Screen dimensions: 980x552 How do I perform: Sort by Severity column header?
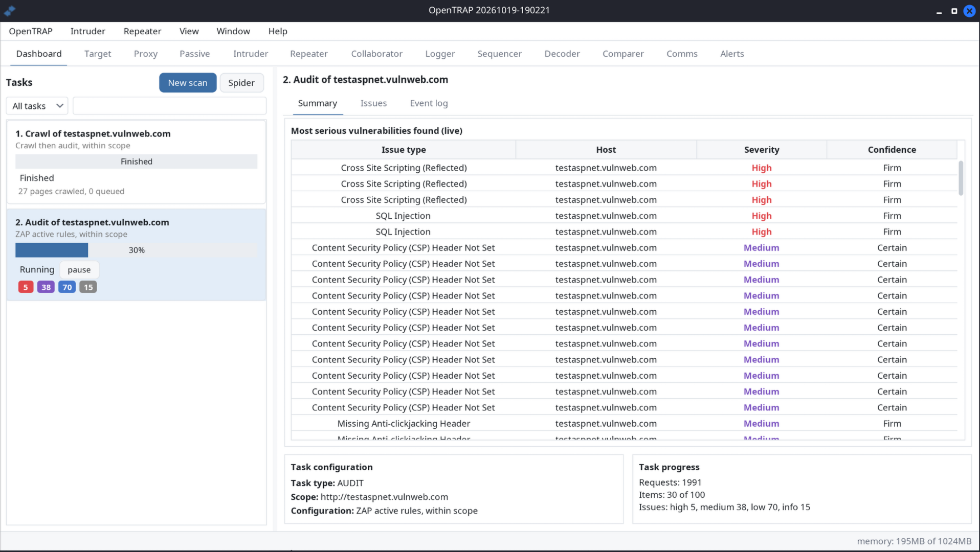pos(762,150)
